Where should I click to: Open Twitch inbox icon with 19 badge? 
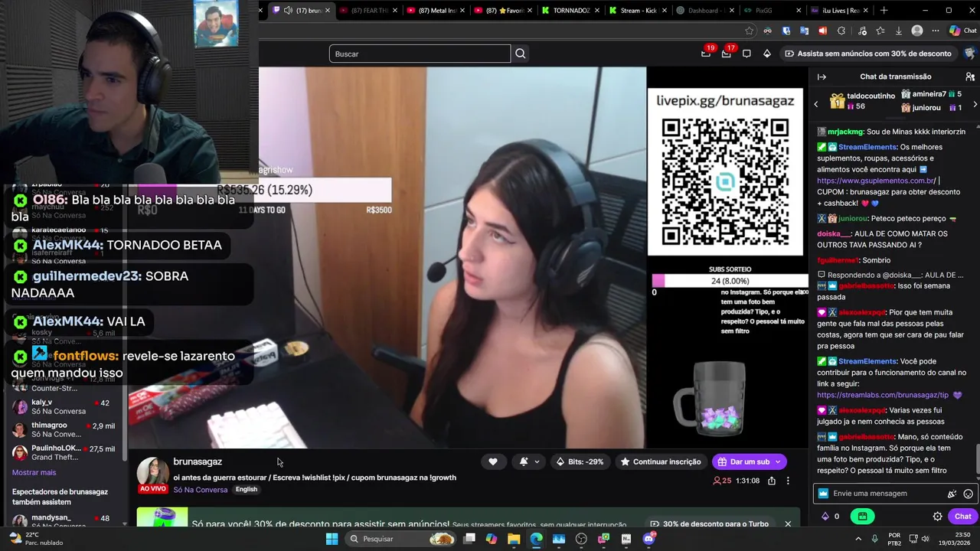(706, 54)
